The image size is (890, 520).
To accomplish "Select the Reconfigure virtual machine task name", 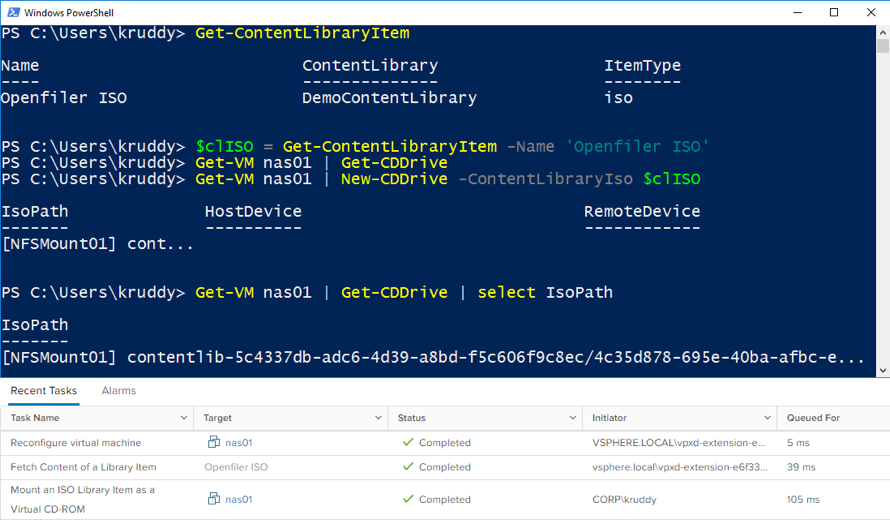I will (x=75, y=442).
